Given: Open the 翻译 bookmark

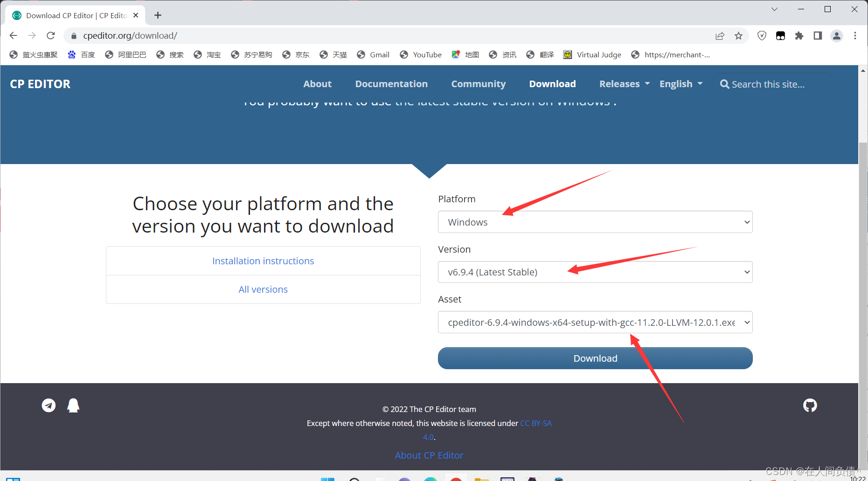Looking at the screenshot, I should [x=540, y=55].
